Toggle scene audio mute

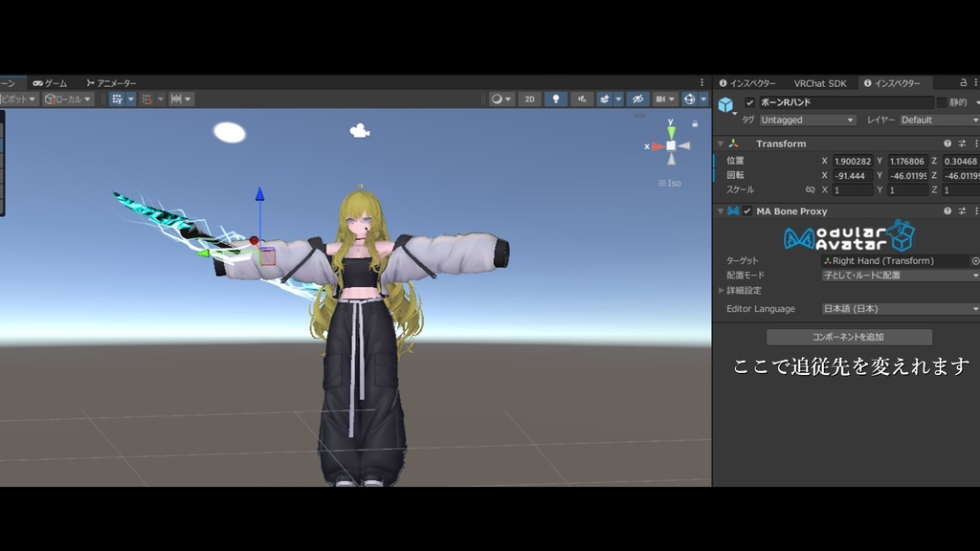pyautogui.click(x=582, y=99)
